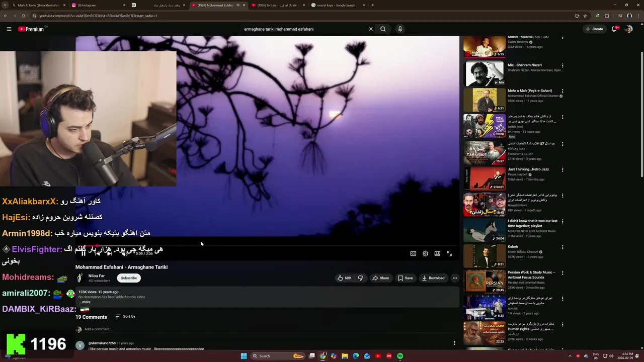Switch to Mark R. Levin X tab

tap(38, 5)
